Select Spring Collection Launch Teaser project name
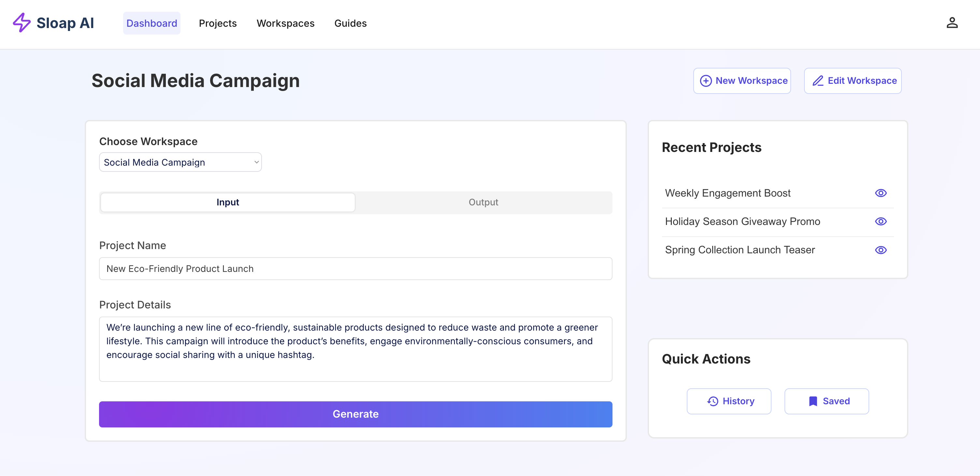980x476 pixels. pyautogui.click(x=740, y=250)
